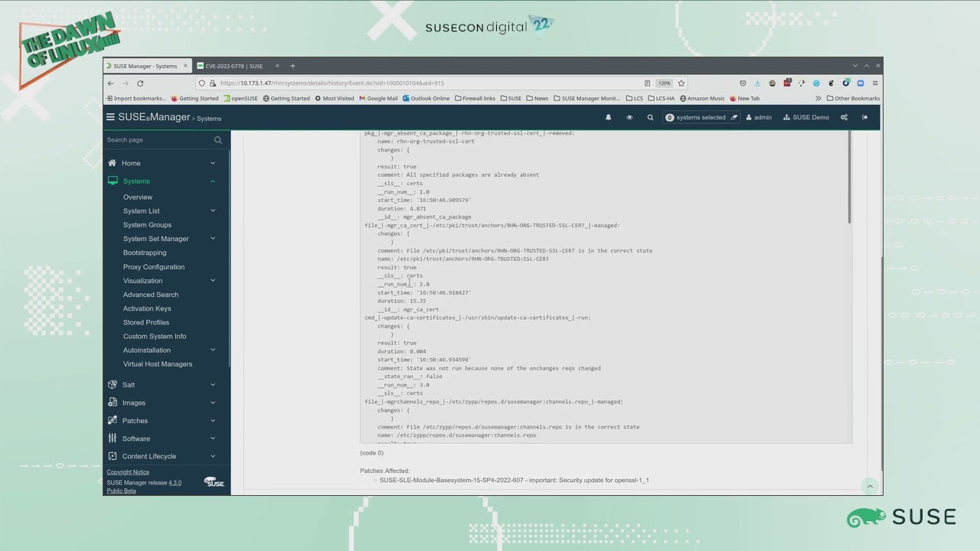Open the admin user link
Screen dimensions: 980x551
pos(759,117)
